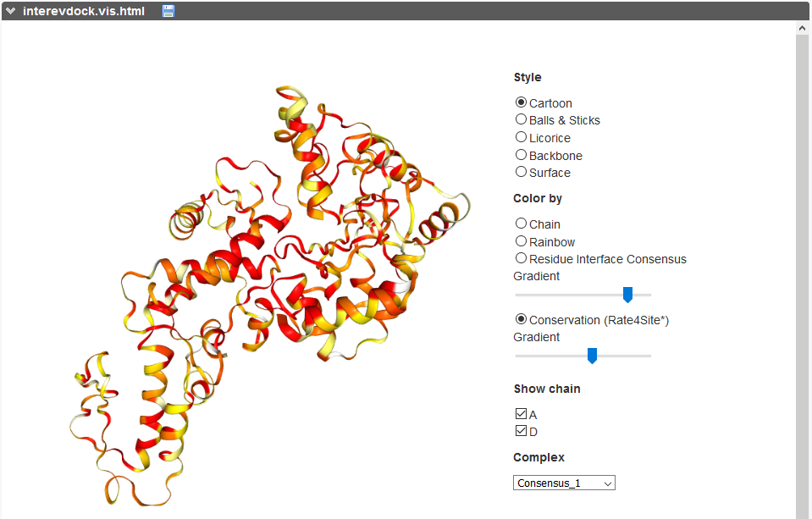Click the scrollbar up arrow
This screenshot has width=812, height=519.
[802, 29]
